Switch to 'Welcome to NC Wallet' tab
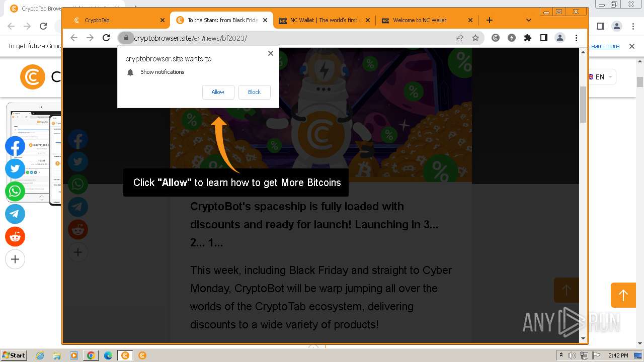 click(x=428, y=20)
